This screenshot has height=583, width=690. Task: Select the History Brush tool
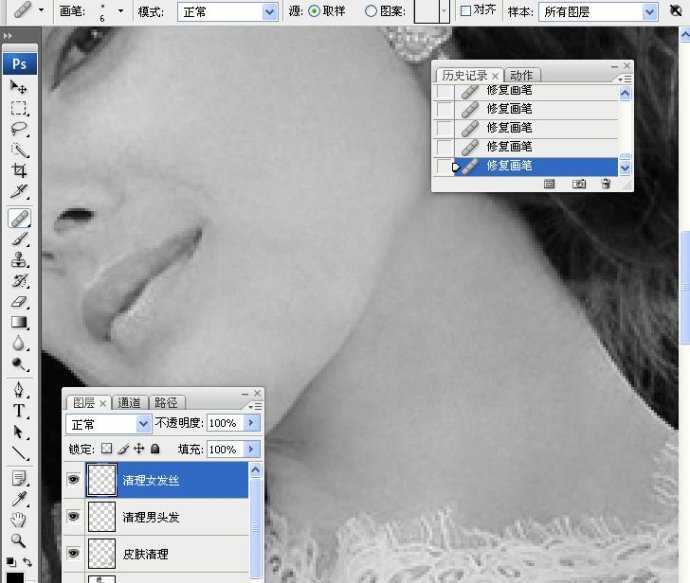[18, 281]
